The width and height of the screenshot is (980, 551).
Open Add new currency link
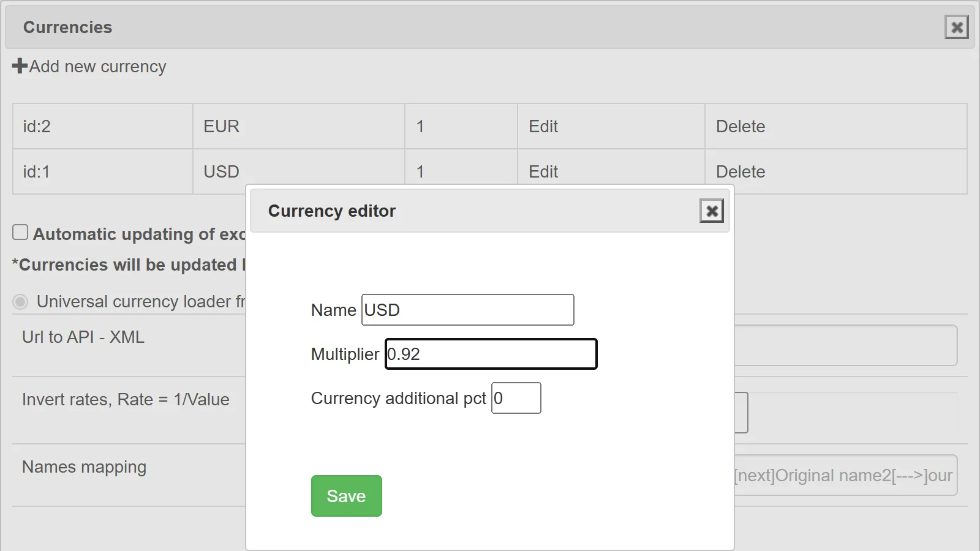98,66
